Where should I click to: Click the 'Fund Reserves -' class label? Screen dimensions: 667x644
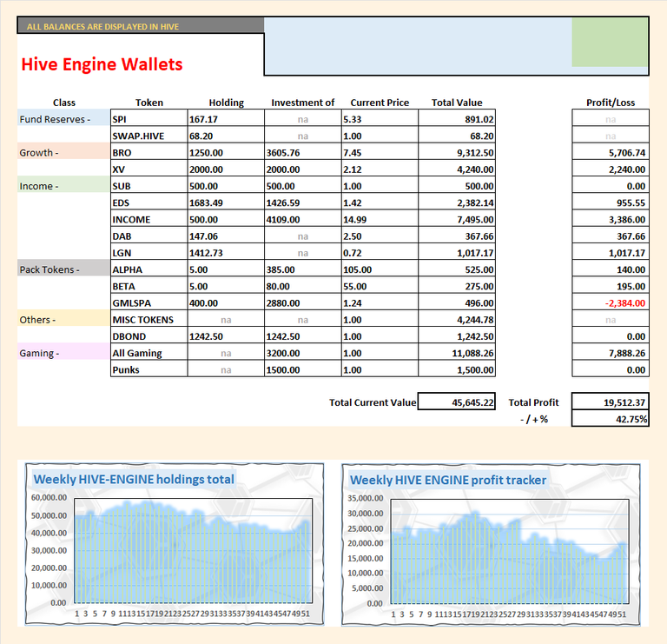[63, 119]
